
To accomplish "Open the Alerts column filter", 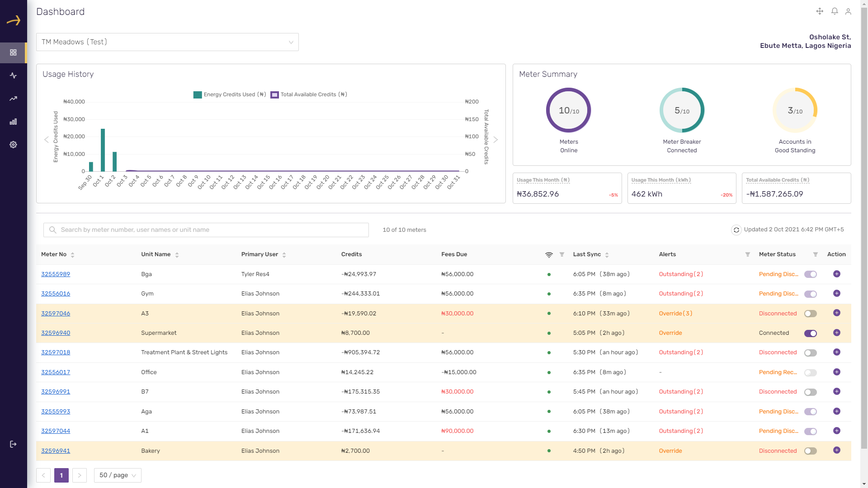I will coord(748,254).
